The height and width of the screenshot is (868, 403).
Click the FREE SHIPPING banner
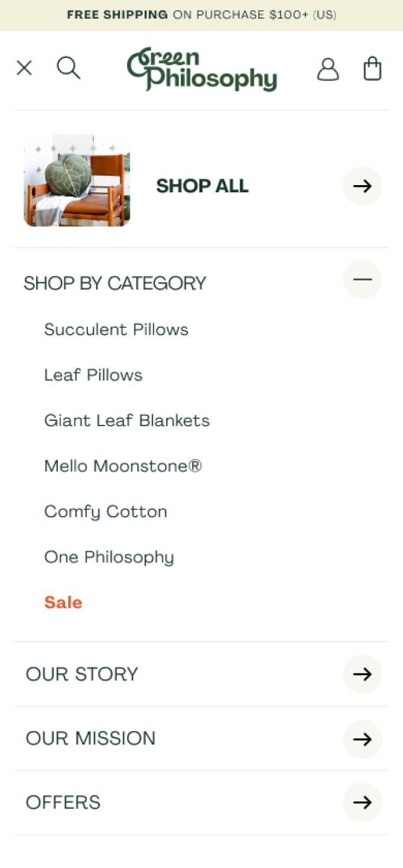201,14
